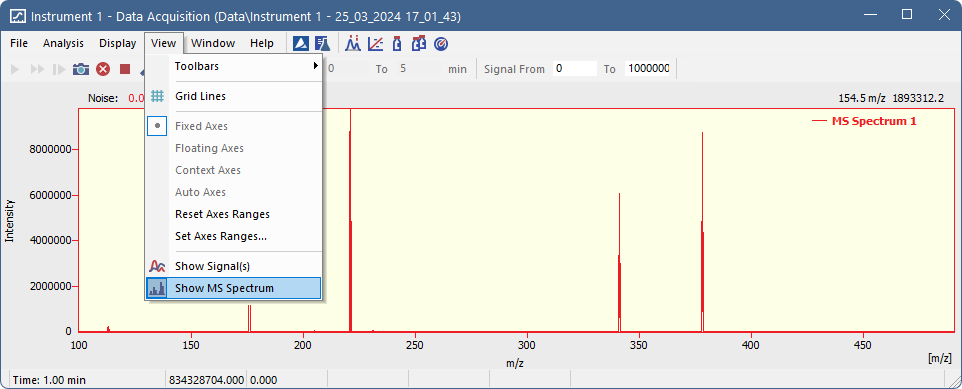This screenshot has height=389, width=962.
Task: Open the Display menu
Action: (118, 44)
